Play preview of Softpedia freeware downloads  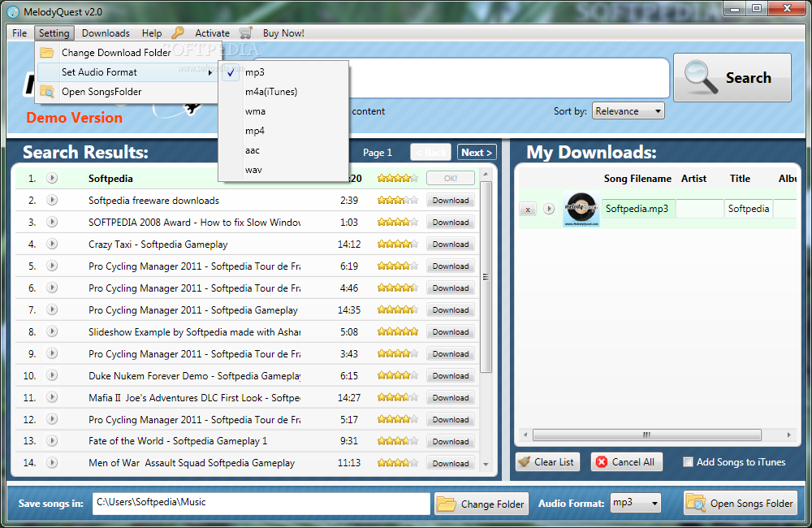point(52,200)
